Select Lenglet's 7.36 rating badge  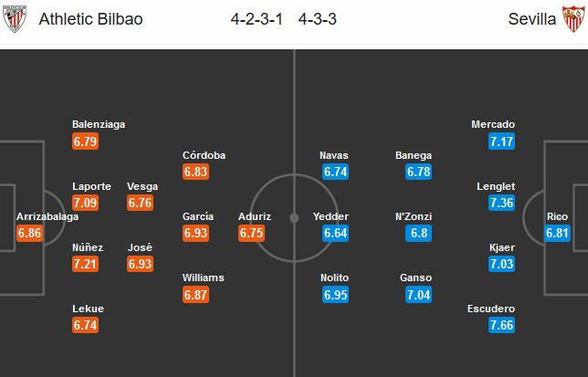pos(502,203)
